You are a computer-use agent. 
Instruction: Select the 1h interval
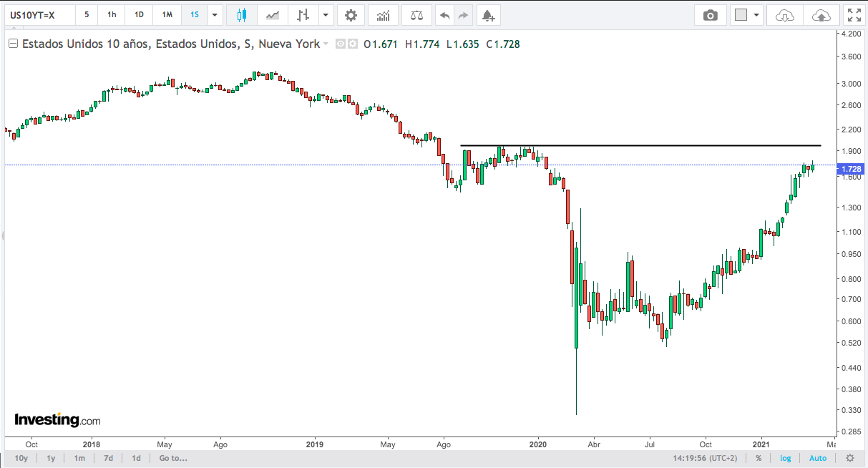pos(112,15)
